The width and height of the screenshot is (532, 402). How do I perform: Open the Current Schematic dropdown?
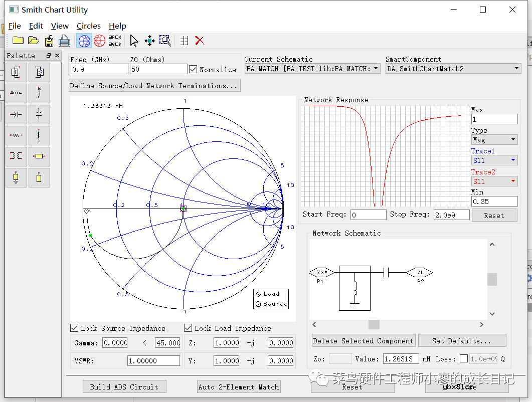pyautogui.click(x=312, y=69)
